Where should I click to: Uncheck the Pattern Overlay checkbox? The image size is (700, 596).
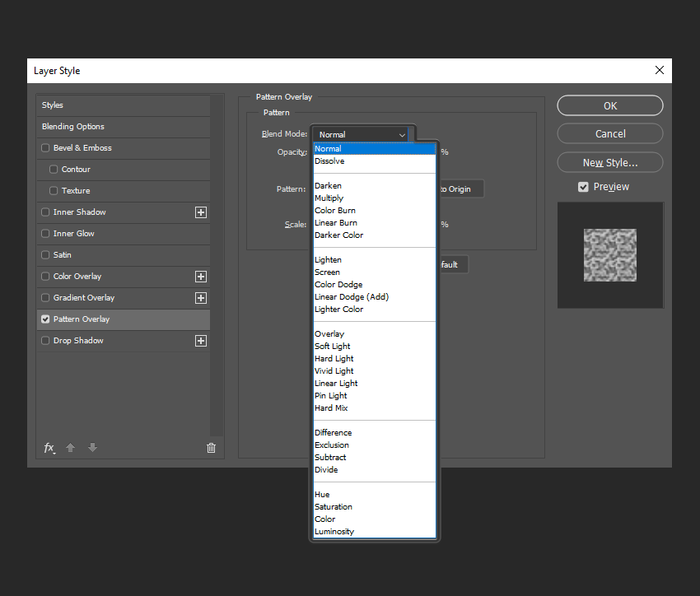click(x=45, y=319)
